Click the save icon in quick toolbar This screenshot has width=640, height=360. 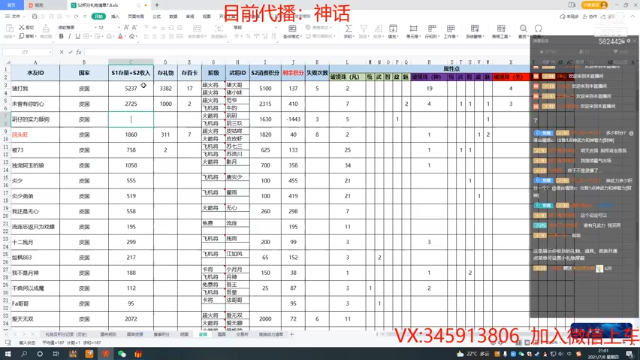tap(34, 16)
